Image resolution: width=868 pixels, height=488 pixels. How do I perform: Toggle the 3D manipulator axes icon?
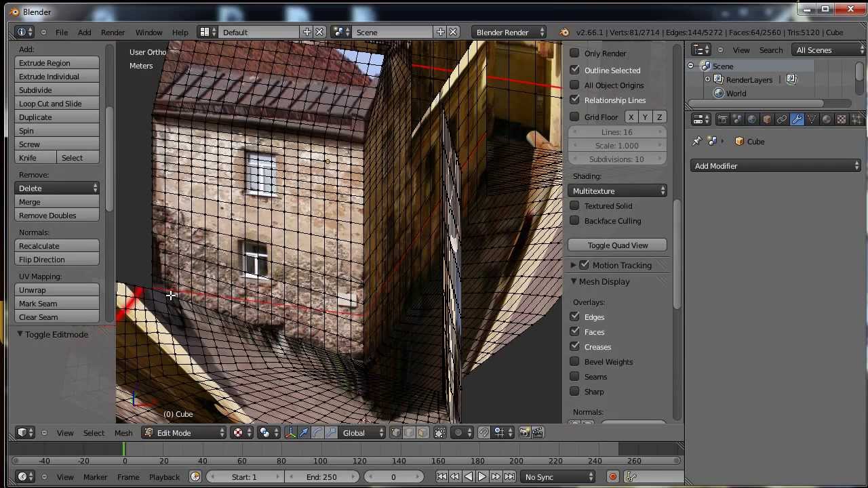pyautogui.click(x=290, y=433)
